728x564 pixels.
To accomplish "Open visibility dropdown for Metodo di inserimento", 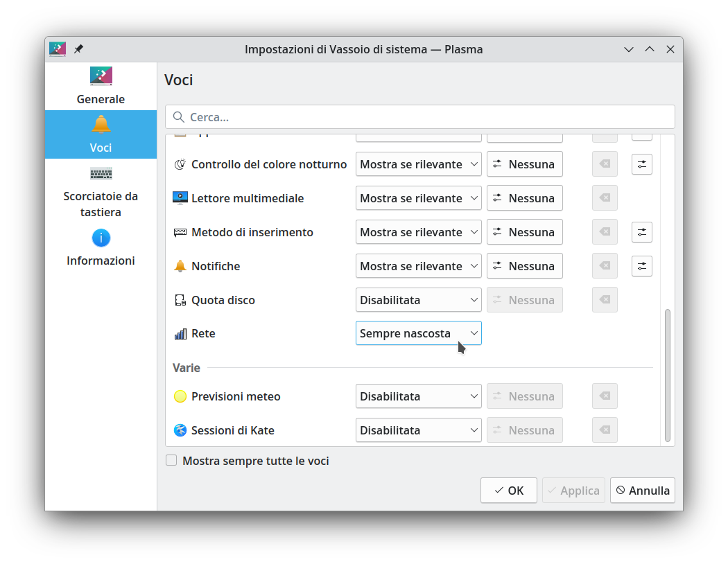I will coord(418,232).
